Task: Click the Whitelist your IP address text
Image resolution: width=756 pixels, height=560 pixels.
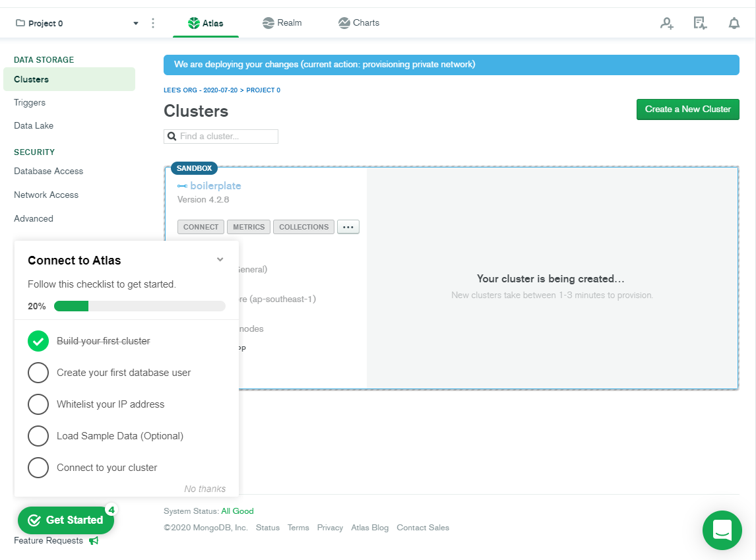Action: tap(110, 404)
